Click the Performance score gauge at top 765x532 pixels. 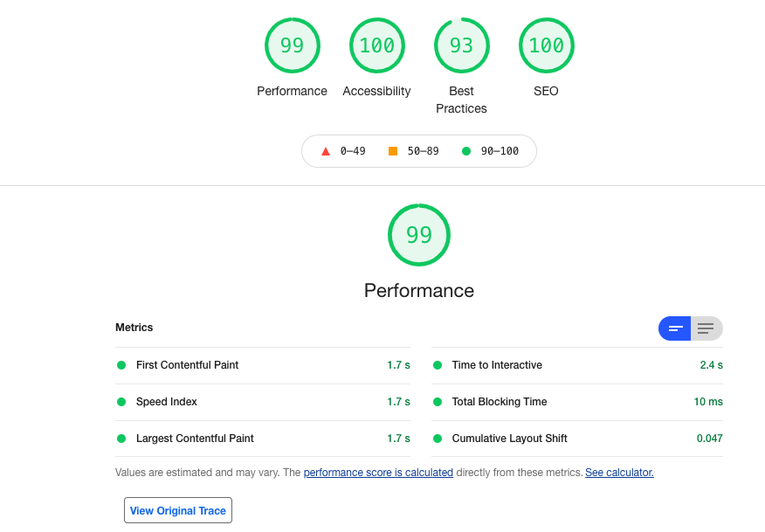point(292,45)
